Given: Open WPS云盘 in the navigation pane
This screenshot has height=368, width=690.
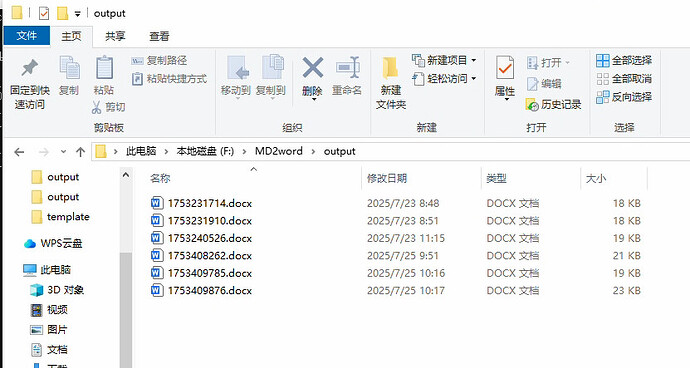Looking at the screenshot, I should tap(53, 243).
